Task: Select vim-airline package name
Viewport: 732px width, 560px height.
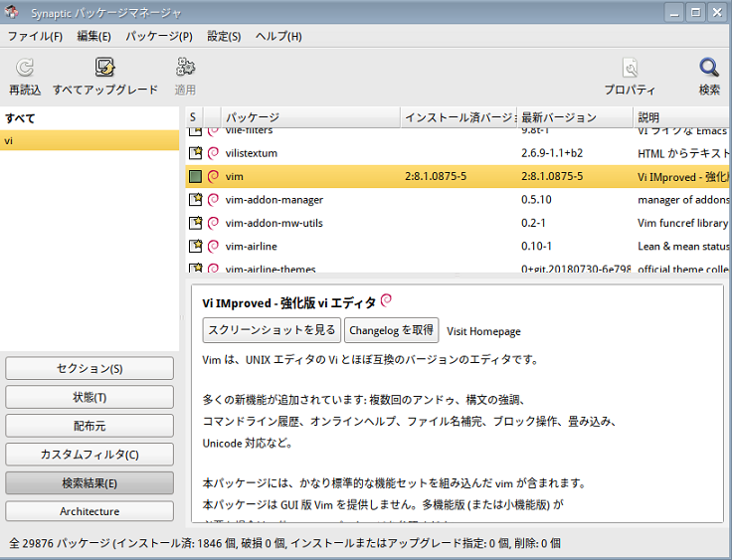Action: pyautogui.click(x=252, y=246)
